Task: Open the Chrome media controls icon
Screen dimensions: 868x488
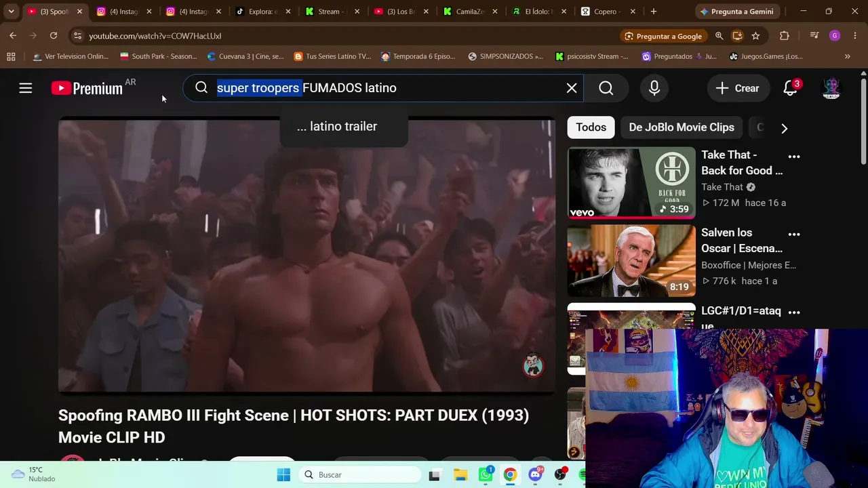Action: coord(814,36)
